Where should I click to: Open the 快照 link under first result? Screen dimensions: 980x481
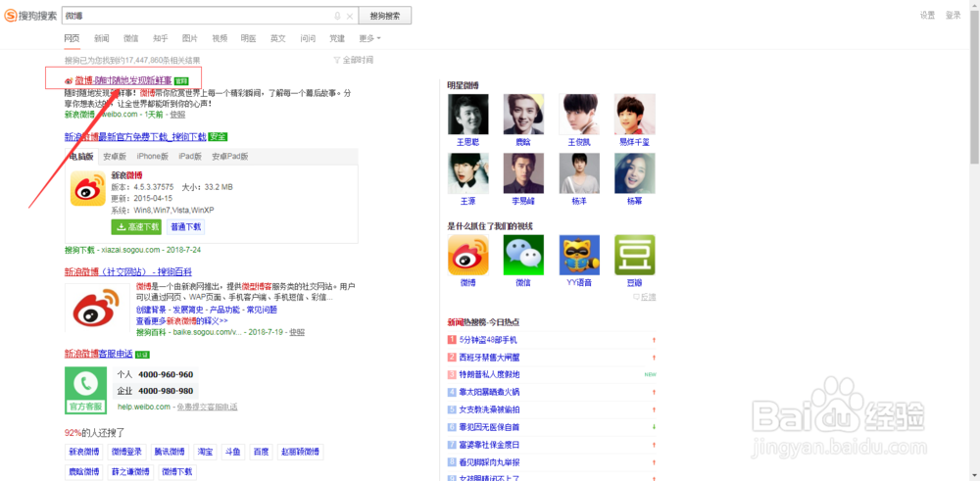(x=177, y=115)
